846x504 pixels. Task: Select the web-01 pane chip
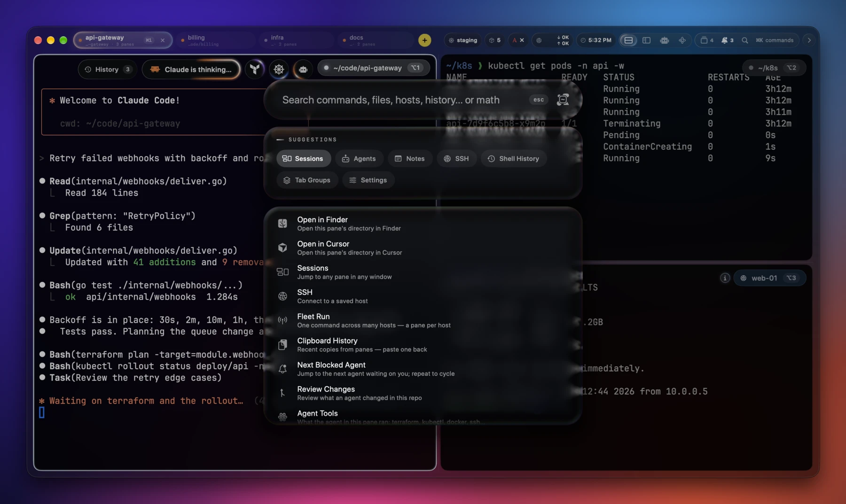pos(770,278)
